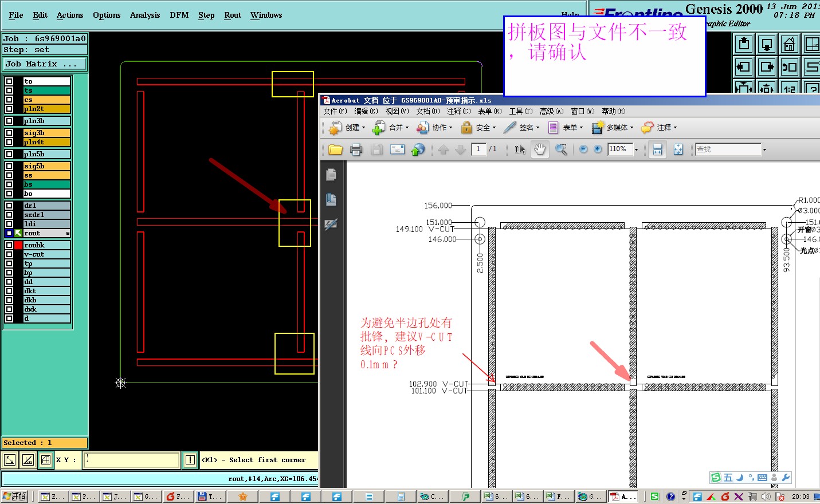Click the pan left icon in Genesis
Image resolution: width=820 pixels, height=504 pixels.
[x=744, y=66]
